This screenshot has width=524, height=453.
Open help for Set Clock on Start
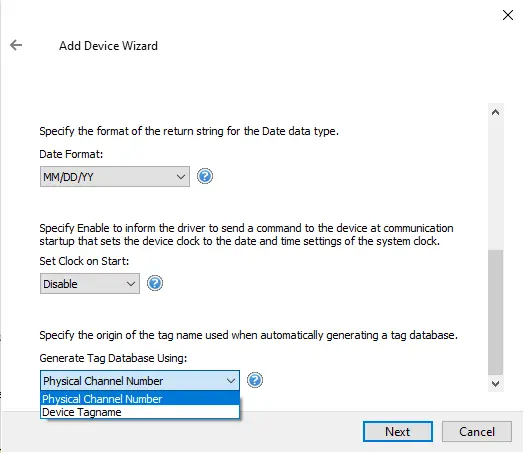tap(155, 283)
